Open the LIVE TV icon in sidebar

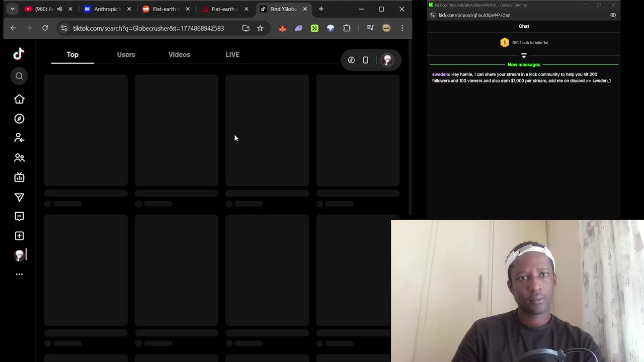coord(19,177)
